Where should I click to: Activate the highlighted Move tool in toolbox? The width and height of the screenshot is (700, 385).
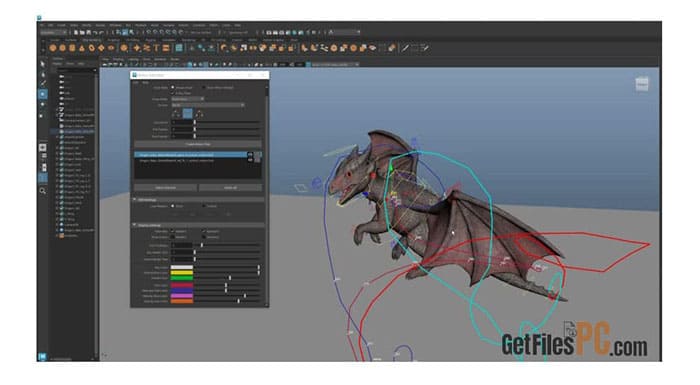tap(43, 94)
